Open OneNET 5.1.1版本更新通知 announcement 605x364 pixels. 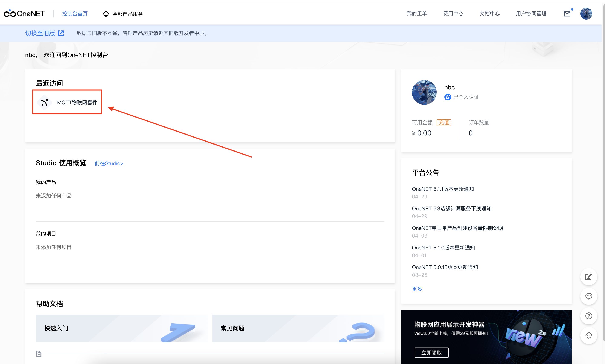click(443, 189)
